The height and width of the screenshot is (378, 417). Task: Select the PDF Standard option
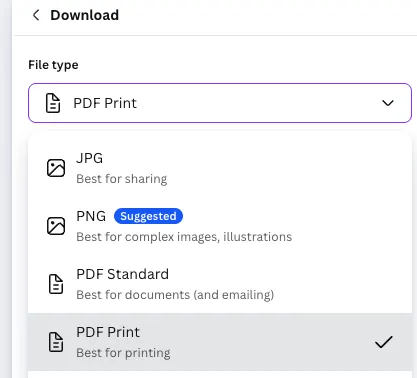click(220, 284)
